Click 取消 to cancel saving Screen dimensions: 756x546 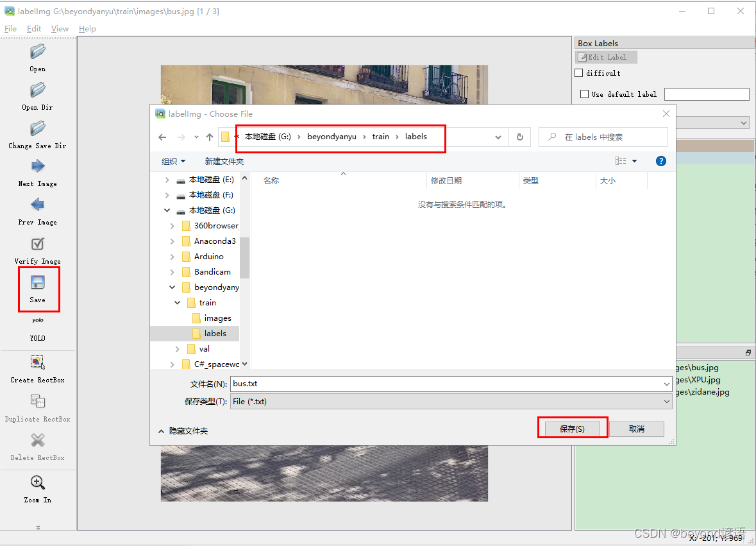coord(637,429)
